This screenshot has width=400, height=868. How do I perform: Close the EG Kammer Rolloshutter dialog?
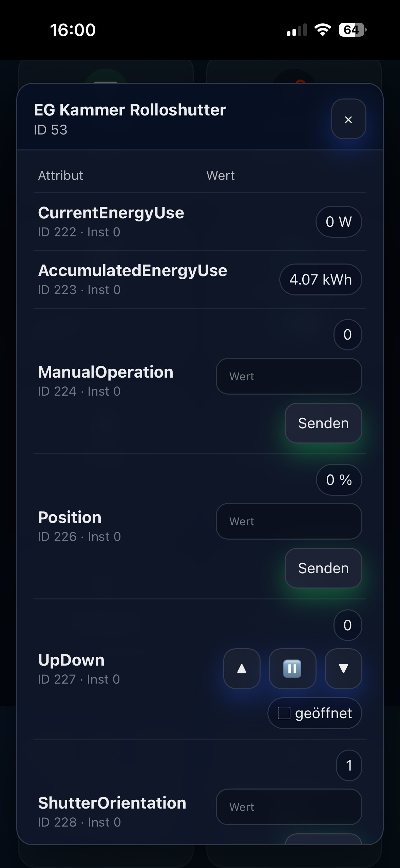point(348,119)
